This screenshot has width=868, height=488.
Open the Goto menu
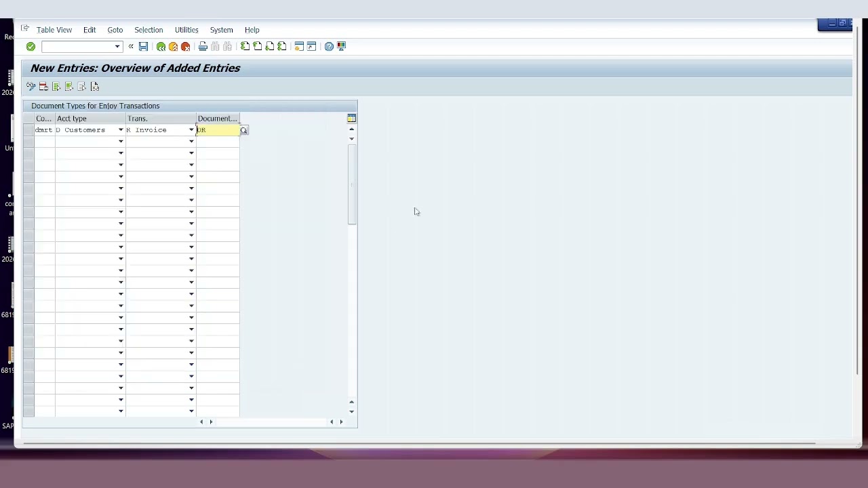point(115,30)
